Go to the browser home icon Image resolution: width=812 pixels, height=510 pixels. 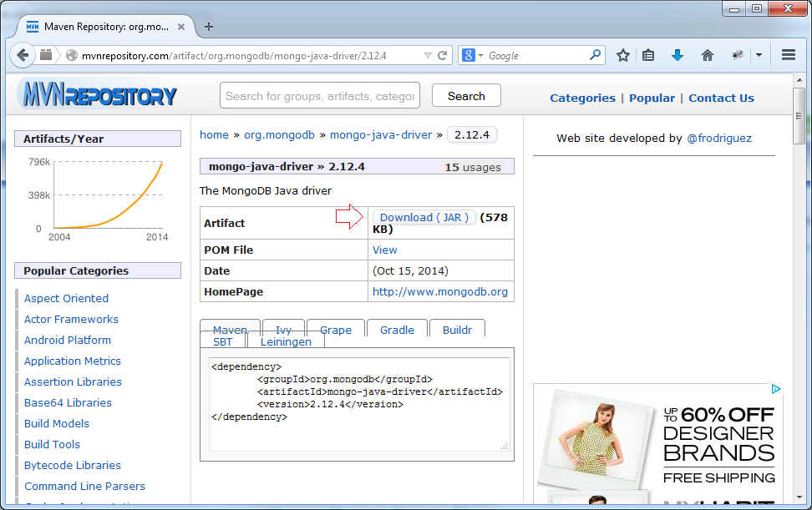point(707,55)
